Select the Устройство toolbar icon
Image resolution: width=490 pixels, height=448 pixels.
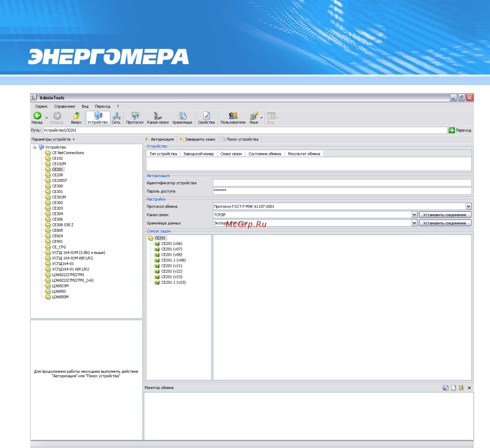98,118
